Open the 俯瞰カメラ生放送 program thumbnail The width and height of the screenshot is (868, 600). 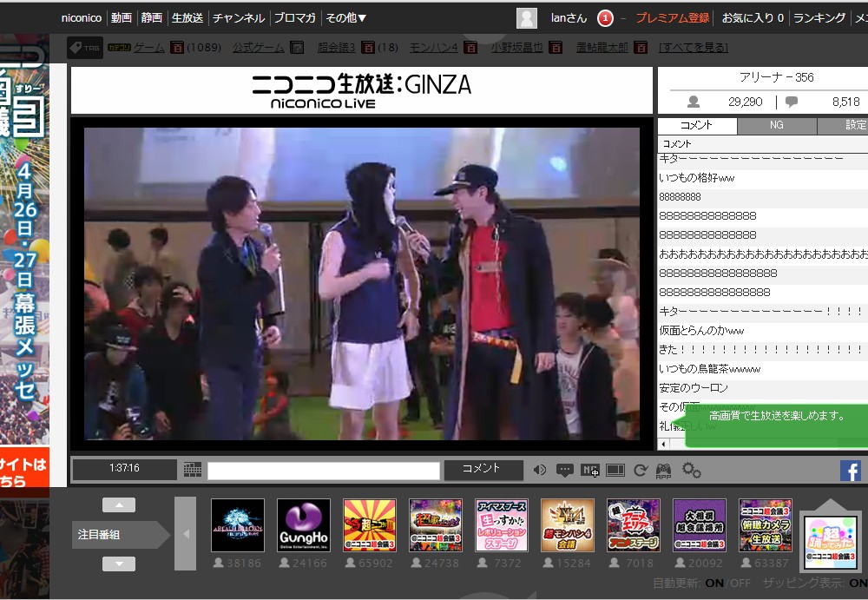(x=765, y=525)
